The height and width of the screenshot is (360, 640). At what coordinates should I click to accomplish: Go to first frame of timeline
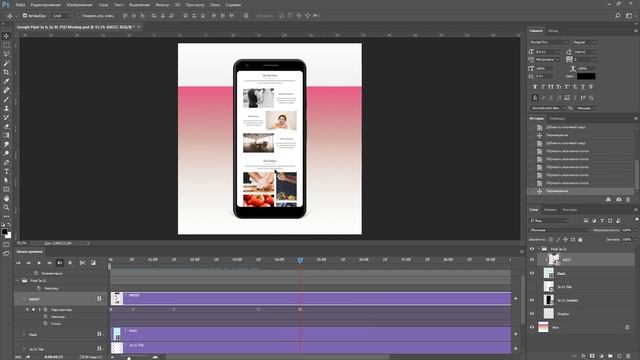(18, 263)
